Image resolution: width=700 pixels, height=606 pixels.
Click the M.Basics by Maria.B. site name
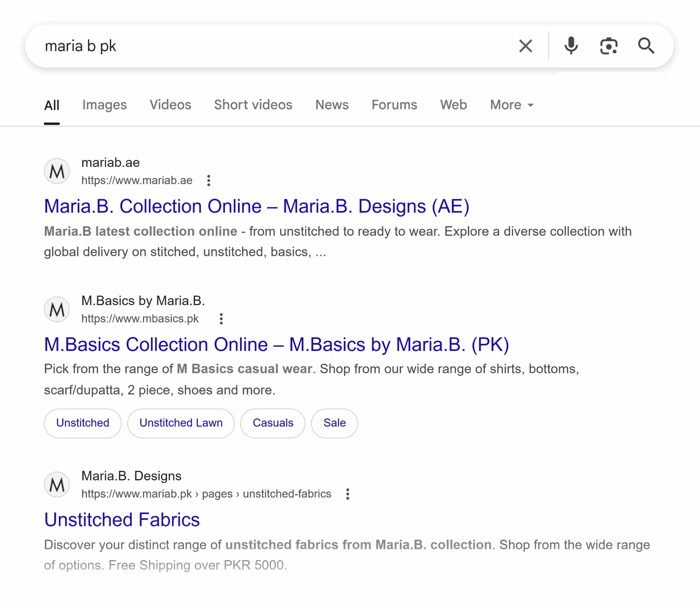point(143,301)
